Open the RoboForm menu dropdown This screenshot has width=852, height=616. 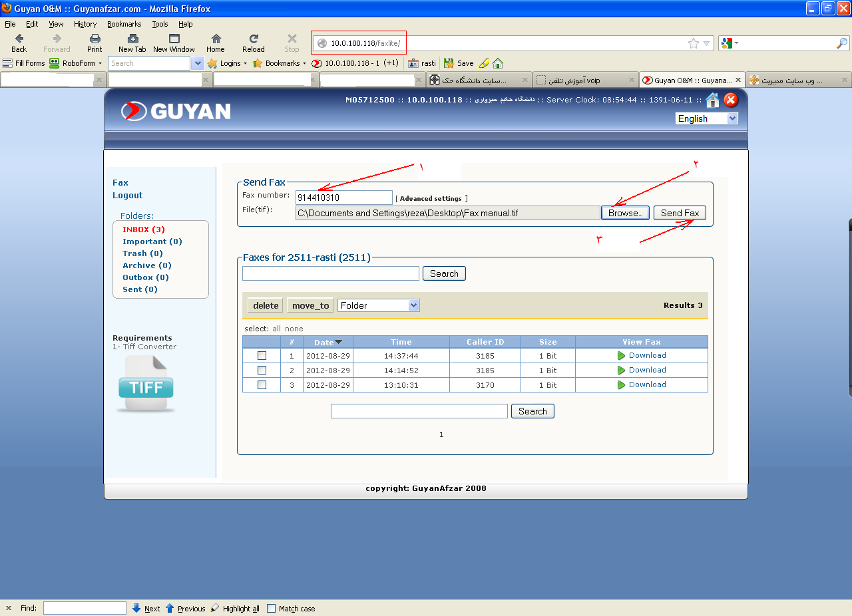point(76,63)
